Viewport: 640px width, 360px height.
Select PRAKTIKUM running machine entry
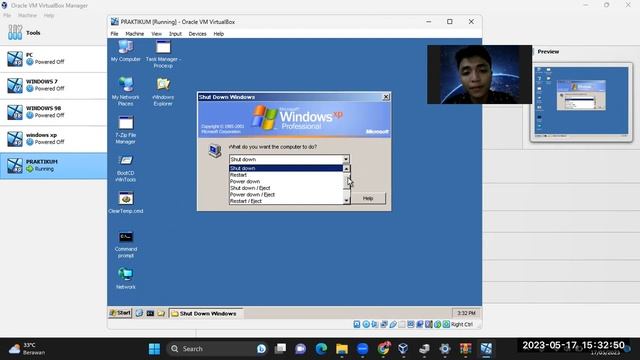click(x=53, y=166)
